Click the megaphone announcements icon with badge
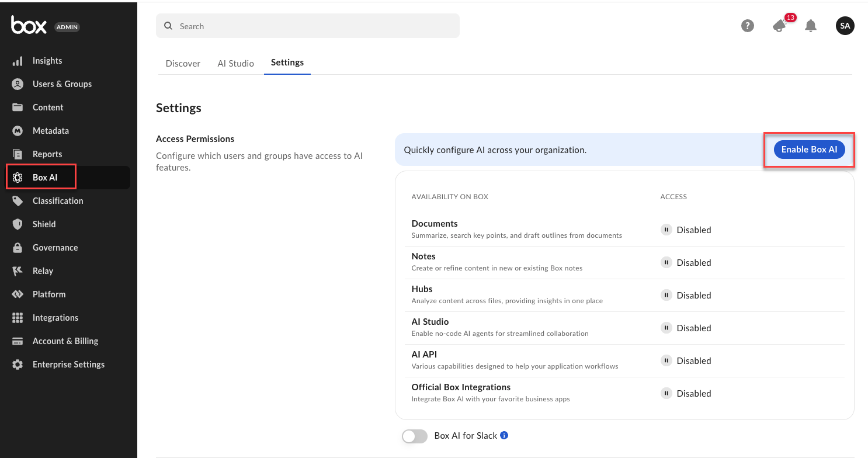Screen dimensions: 868x458 779,26
